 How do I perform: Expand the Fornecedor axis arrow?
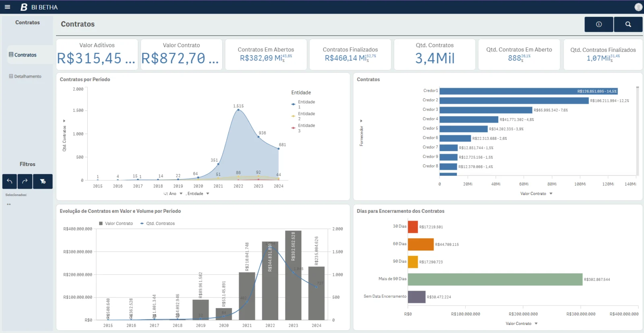pyautogui.click(x=361, y=121)
